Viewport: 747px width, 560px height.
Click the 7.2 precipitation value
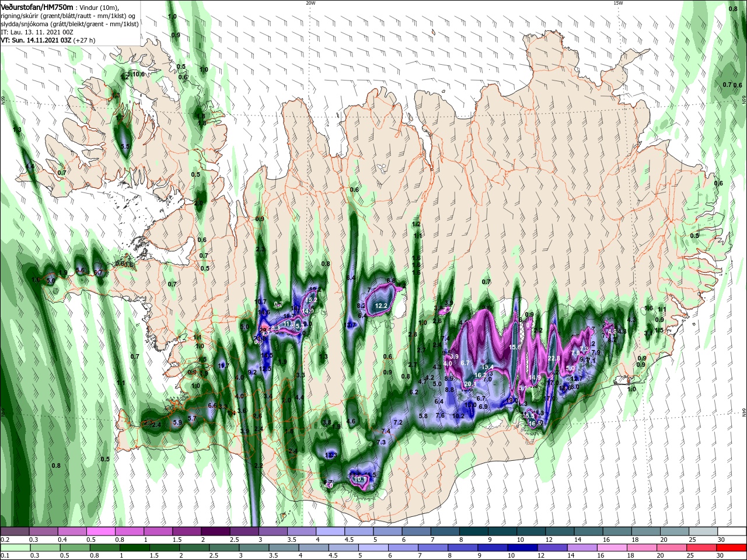pos(399,422)
